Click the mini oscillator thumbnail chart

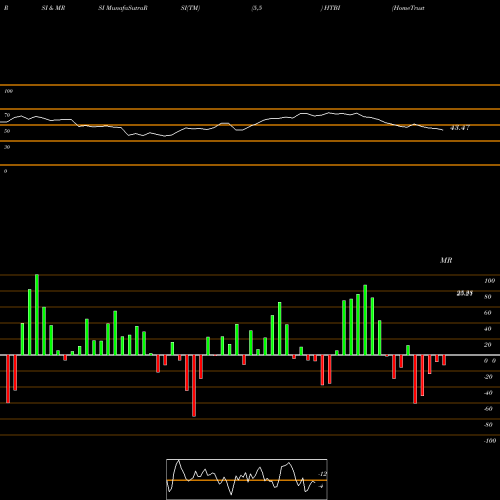[247, 479]
